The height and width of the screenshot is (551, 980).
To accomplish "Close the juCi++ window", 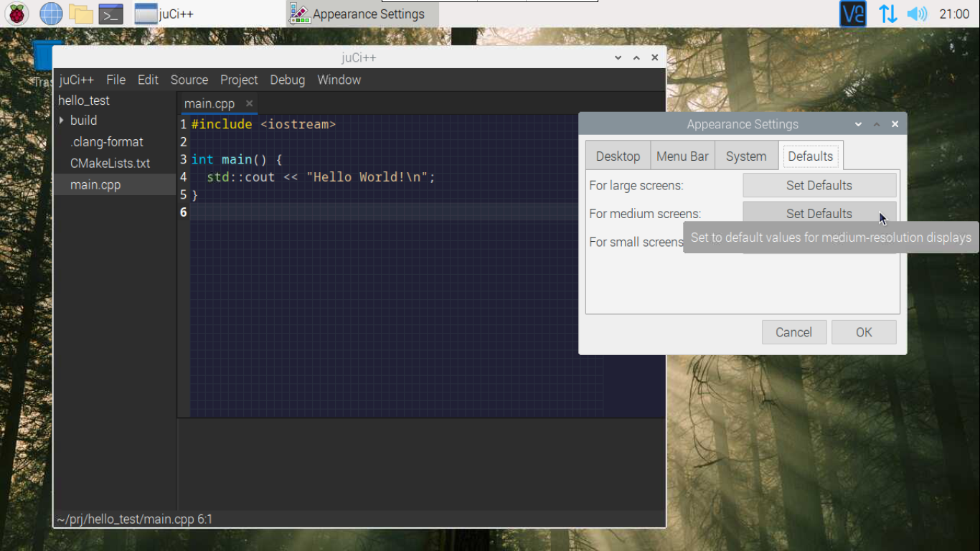I will click(x=654, y=57).
